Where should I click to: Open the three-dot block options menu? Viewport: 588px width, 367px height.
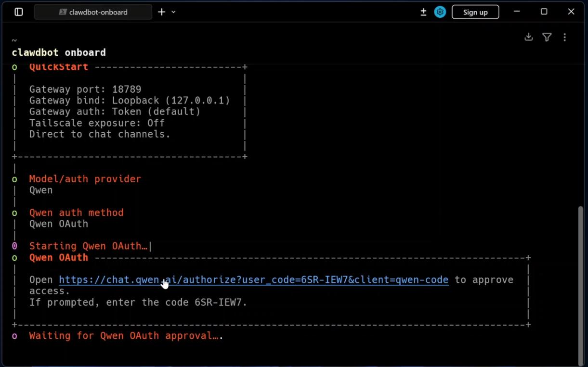(564, 37)
